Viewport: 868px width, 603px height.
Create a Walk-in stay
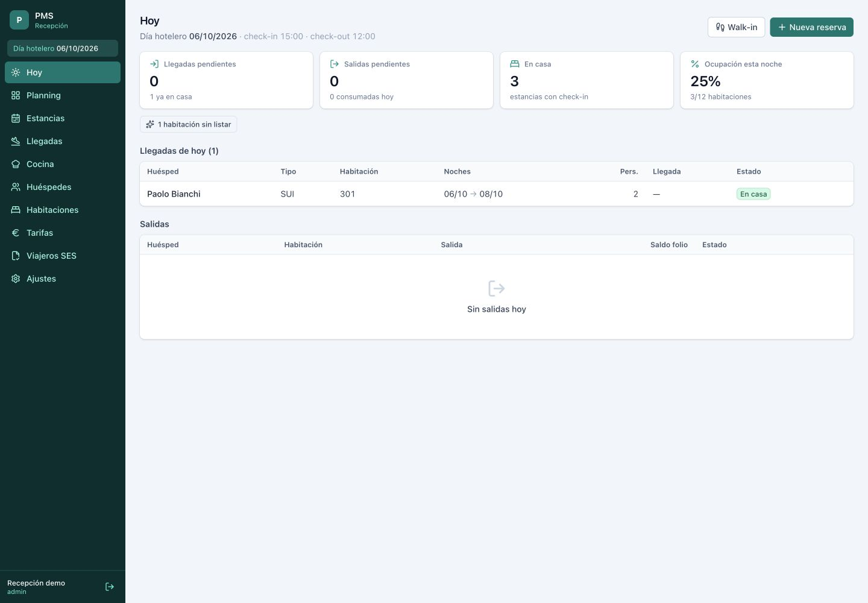point(736,27)
